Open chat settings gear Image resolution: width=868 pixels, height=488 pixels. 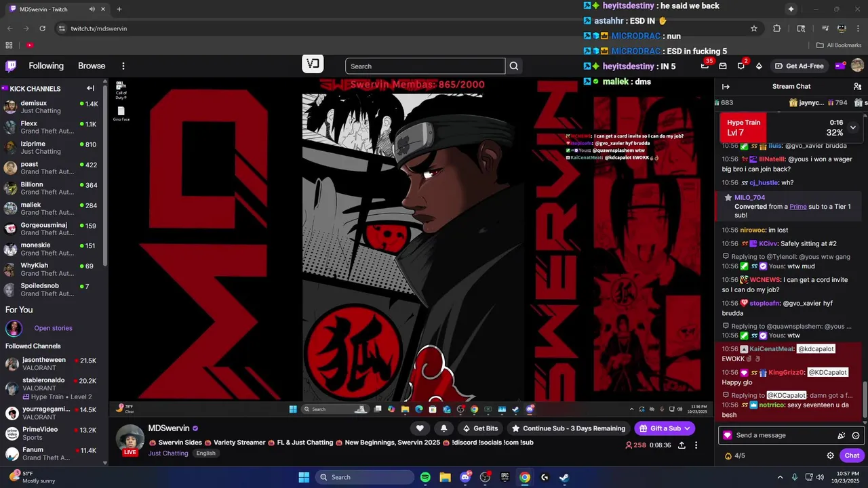tap(830, 455)
